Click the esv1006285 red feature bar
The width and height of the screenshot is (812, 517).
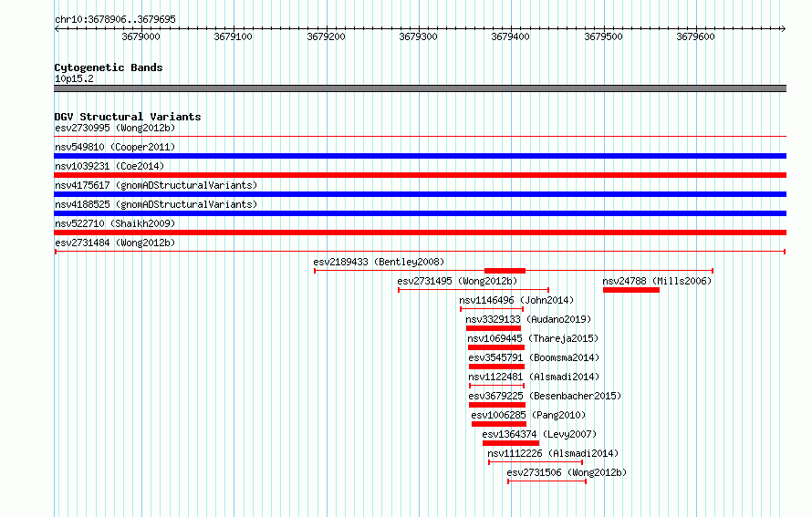point(499,424)
